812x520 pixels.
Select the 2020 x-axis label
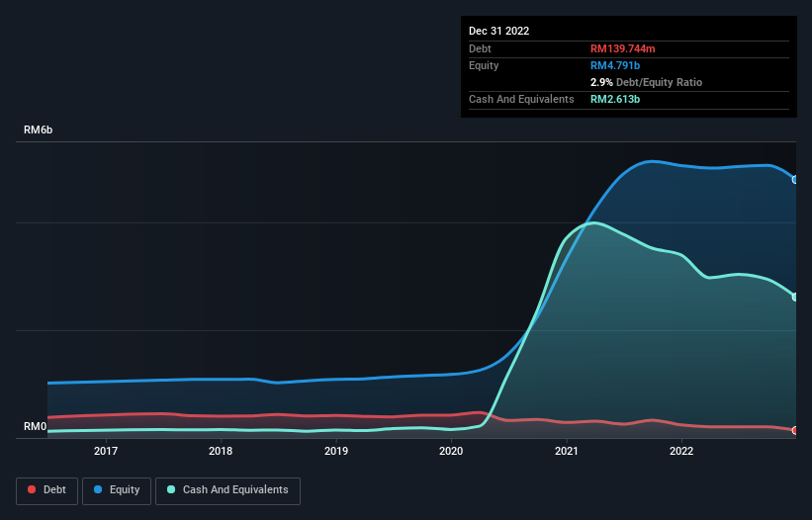click(x=451, y=451)
